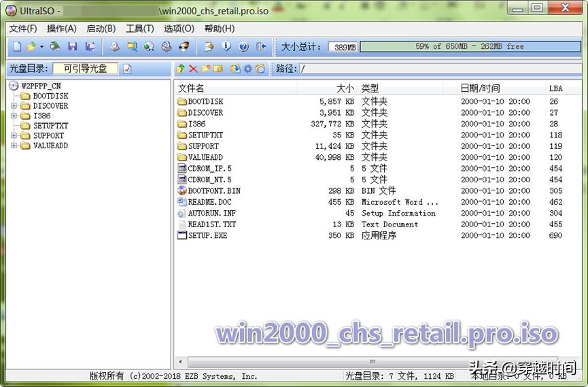Click the Extract files icon

[235, 69]
